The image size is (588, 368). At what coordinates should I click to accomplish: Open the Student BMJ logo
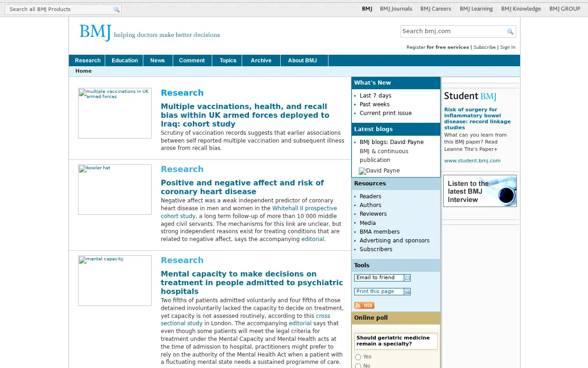click(470, 96)
